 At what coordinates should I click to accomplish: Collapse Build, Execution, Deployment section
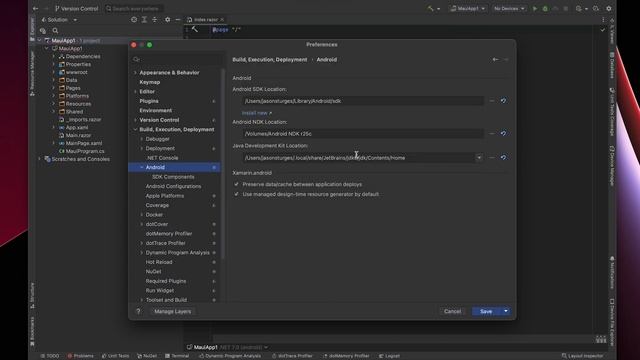135,129
